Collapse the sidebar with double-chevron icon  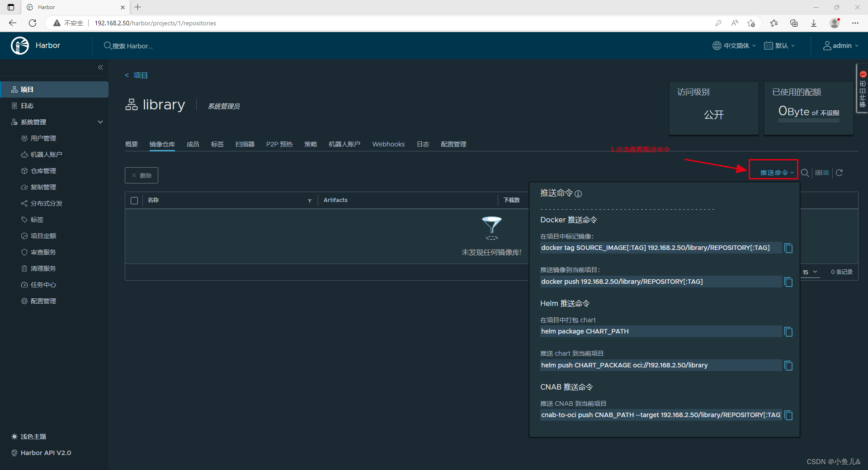[x=100, y=67]
